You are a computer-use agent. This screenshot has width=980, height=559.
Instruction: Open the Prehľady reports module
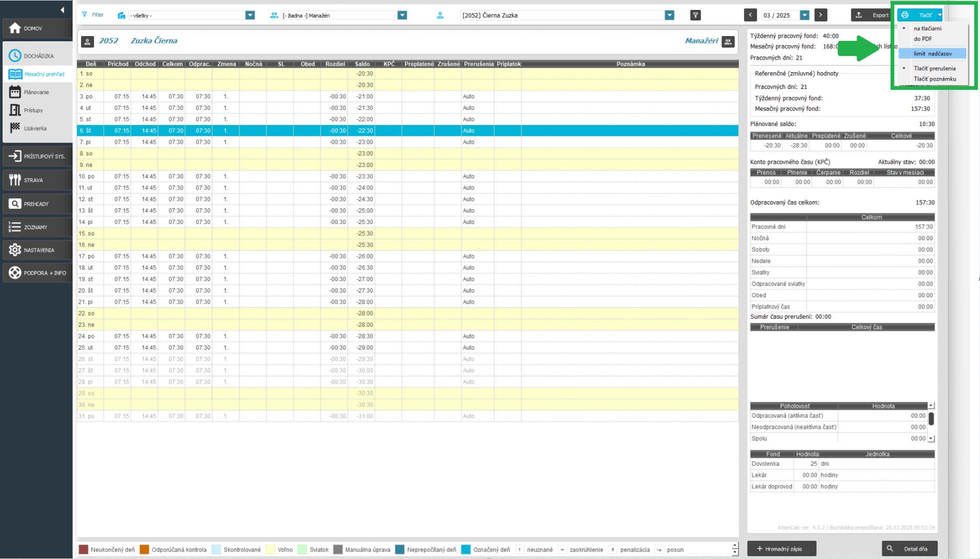point(37,204)
